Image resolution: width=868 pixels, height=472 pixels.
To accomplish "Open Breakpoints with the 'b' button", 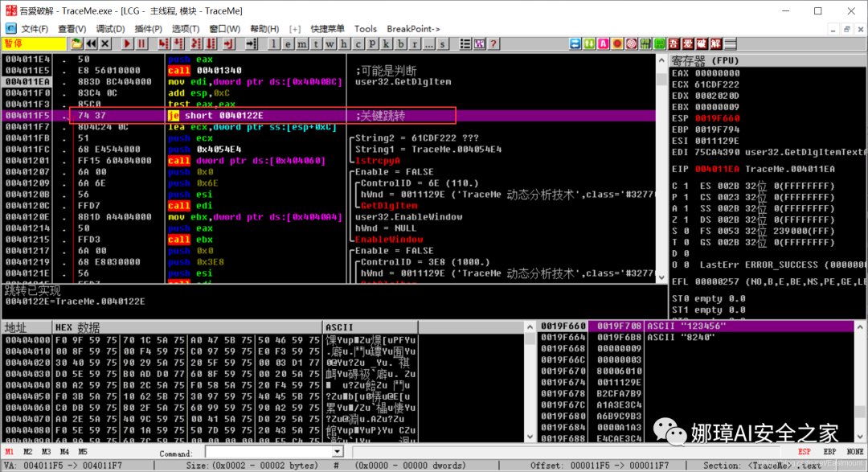I will [x=401, y=43].
